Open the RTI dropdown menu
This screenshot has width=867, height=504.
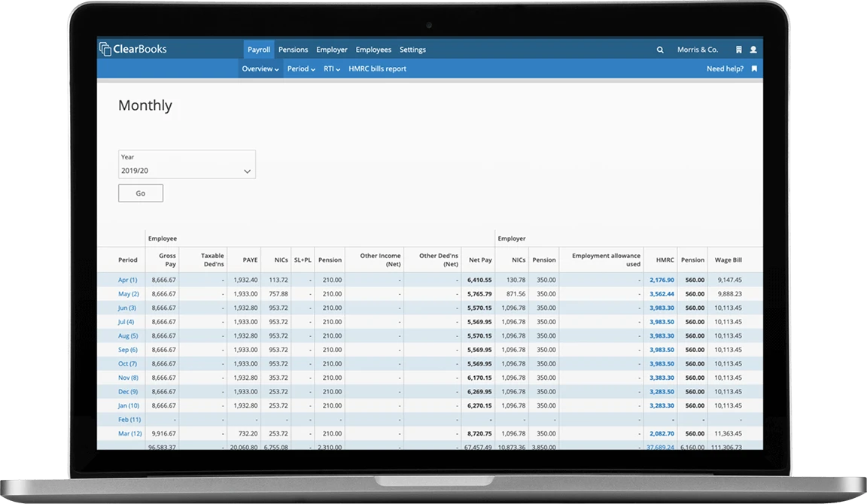(x=332, y=69)
